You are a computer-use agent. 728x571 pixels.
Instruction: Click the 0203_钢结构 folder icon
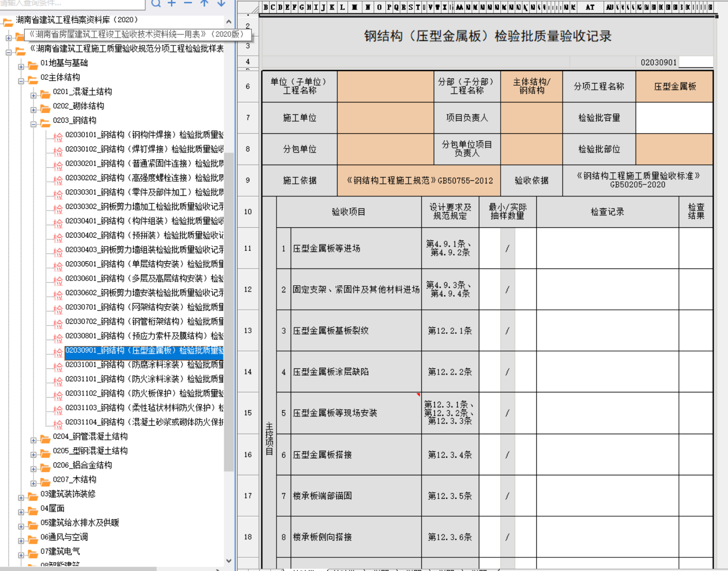click(45, 122)
